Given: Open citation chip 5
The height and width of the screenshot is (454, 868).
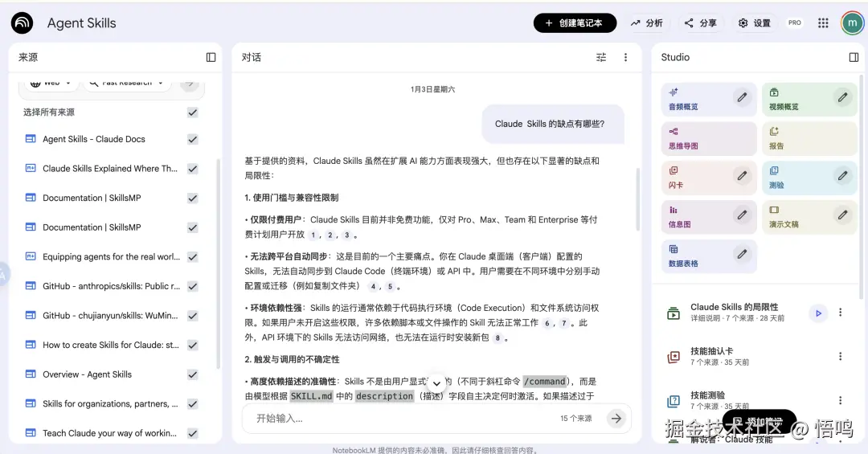Looking at the screenshot, I should pyautogui.click(x=391, y=286).
